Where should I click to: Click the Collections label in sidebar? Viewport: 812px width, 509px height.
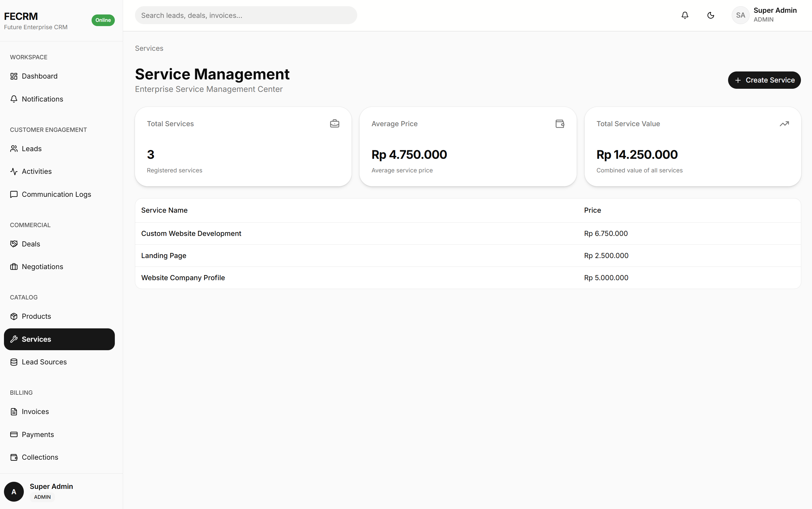click(40, 457)
